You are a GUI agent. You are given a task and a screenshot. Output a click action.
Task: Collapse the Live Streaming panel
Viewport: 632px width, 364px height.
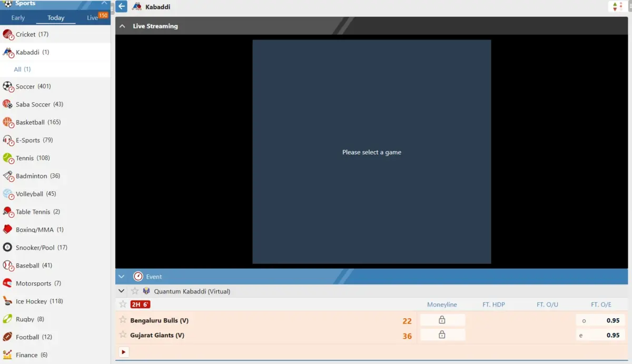coord(122,26)
